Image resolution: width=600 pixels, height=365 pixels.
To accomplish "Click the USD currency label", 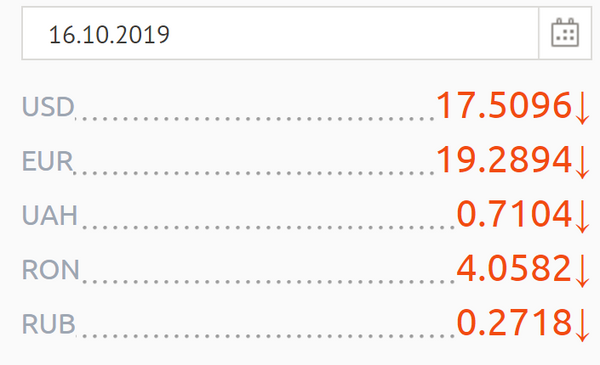I will tap(48, 106).
